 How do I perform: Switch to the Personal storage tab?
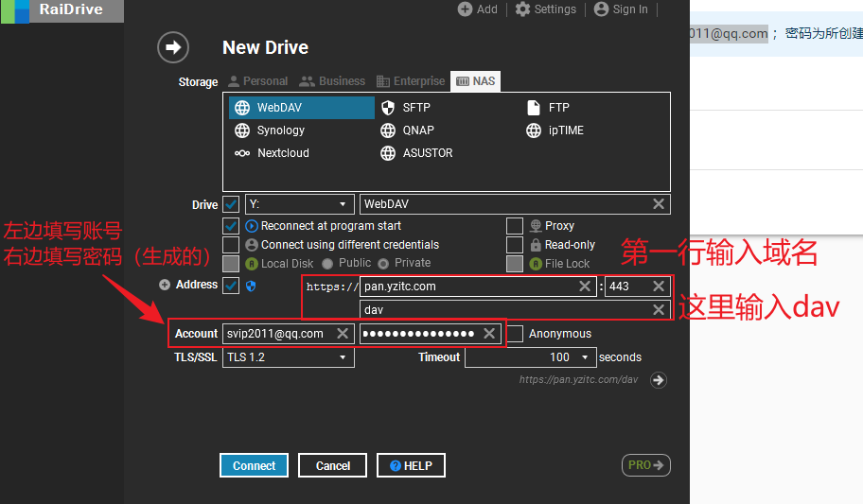[x=257, y=81]
